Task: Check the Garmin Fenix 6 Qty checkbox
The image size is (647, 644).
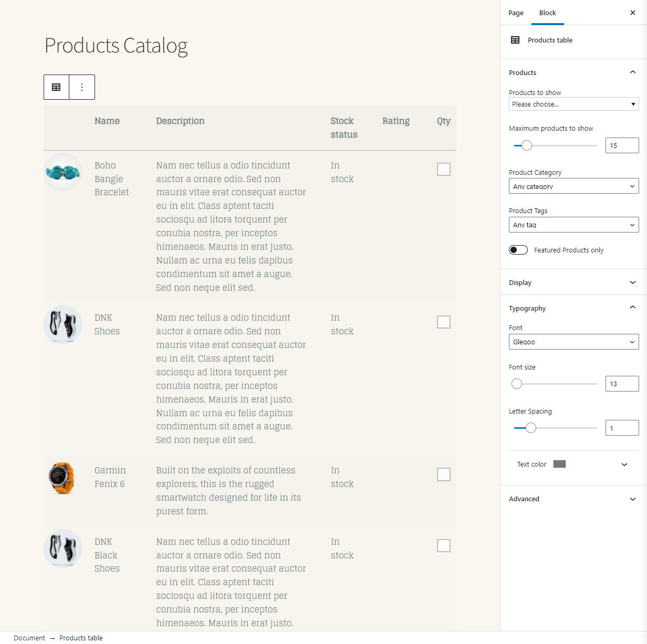Action: pyautogui.click(x=444, y=474)
